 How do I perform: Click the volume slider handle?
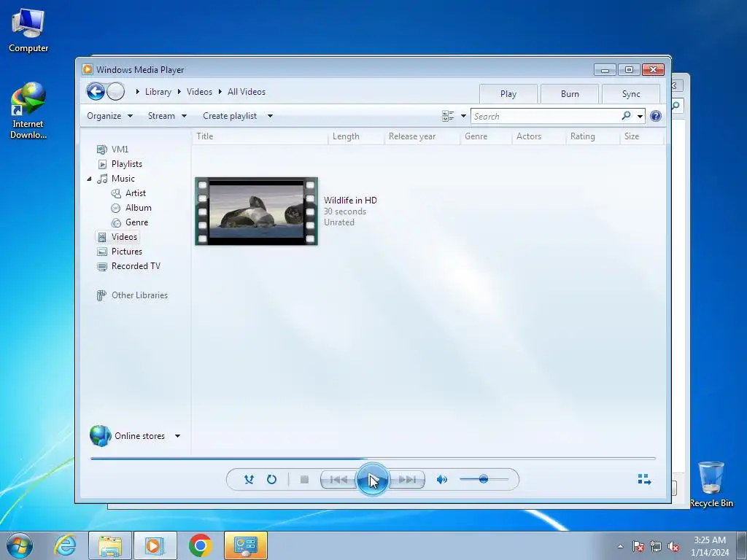484,479
